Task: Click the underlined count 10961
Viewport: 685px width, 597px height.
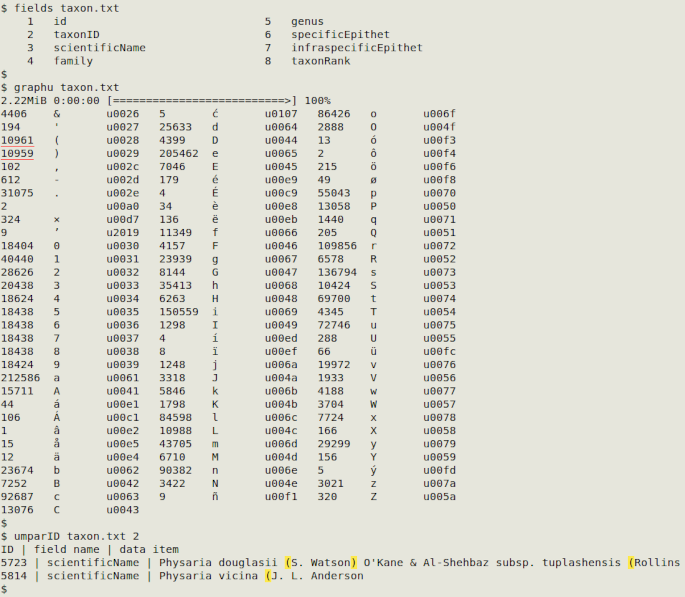Action: point(17,140)
